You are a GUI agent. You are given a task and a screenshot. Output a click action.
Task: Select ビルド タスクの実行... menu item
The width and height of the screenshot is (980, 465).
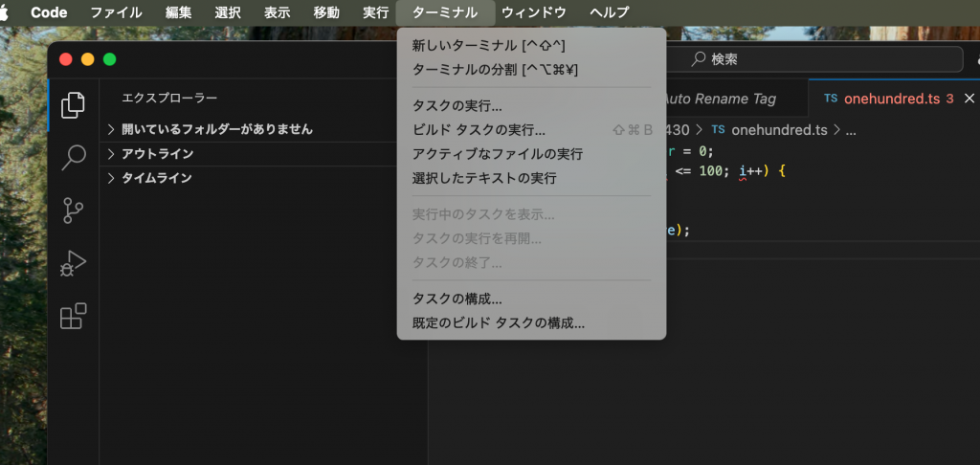[x=531, y=130]
